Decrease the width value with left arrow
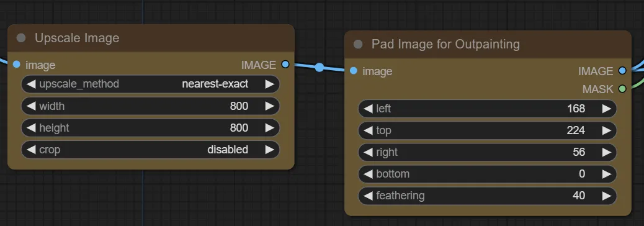Viewport: 644px width, 226px height. (x=31, y=106)
